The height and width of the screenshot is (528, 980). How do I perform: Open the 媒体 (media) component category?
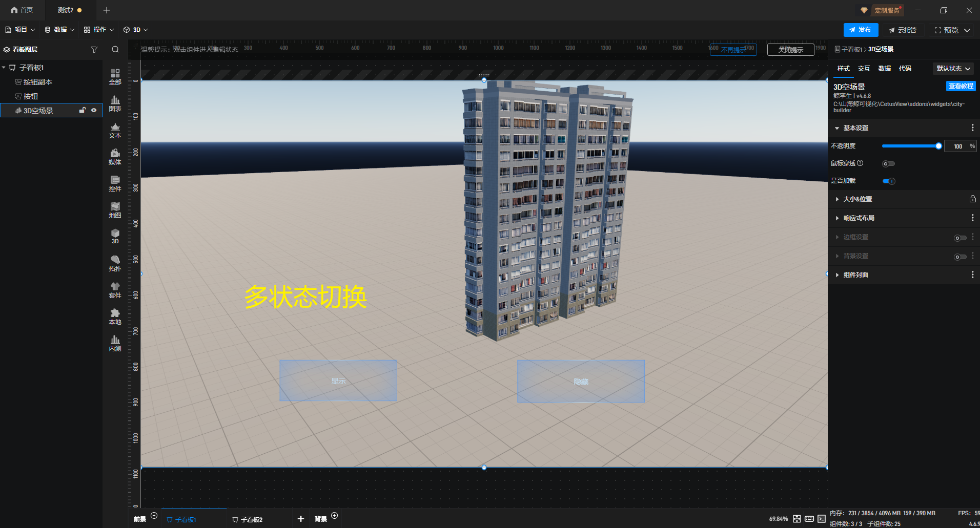tap(115, 157)
